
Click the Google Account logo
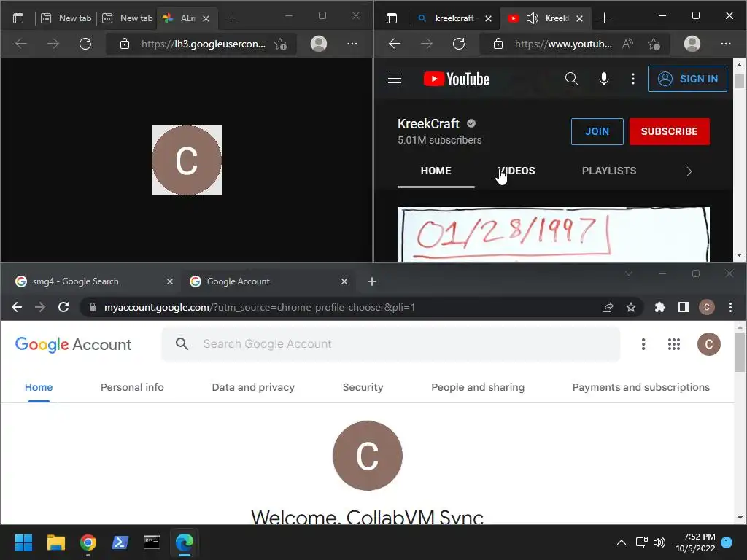pyautogui.click(x=73, y=344)
